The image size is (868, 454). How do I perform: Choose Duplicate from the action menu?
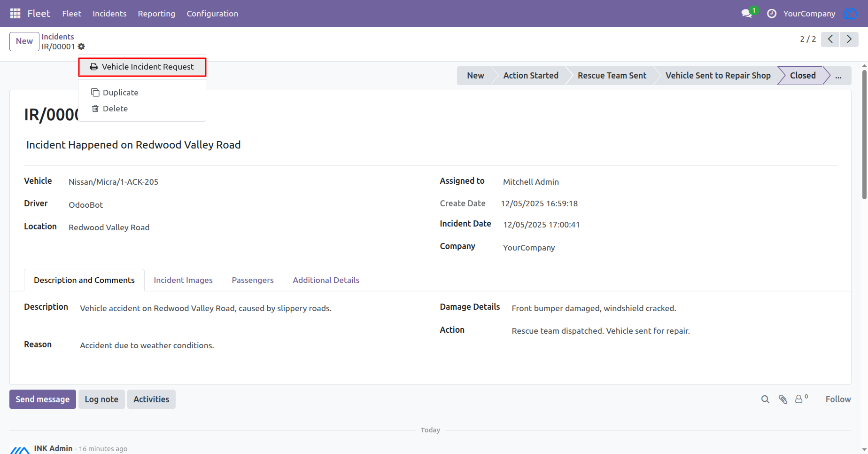pos(121,93)
